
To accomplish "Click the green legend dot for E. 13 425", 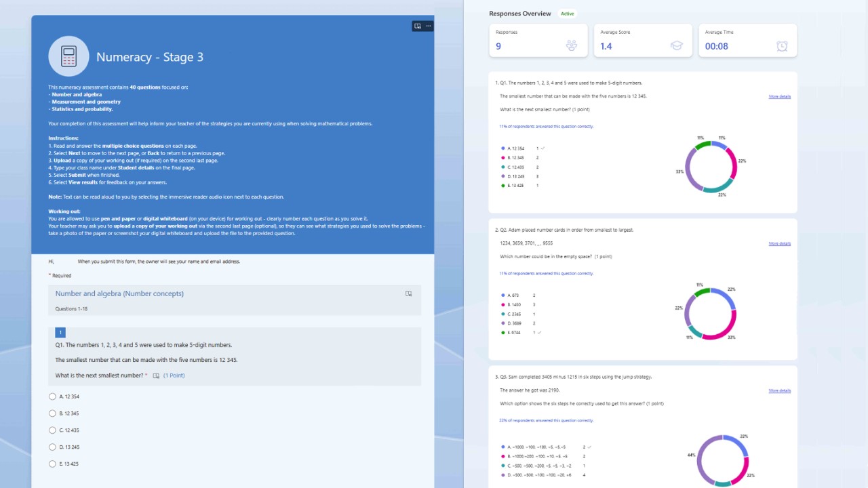I will coord(503,185).
